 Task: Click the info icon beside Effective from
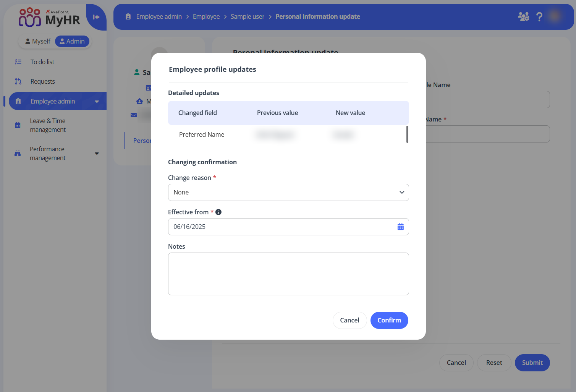tap(218, 212)
